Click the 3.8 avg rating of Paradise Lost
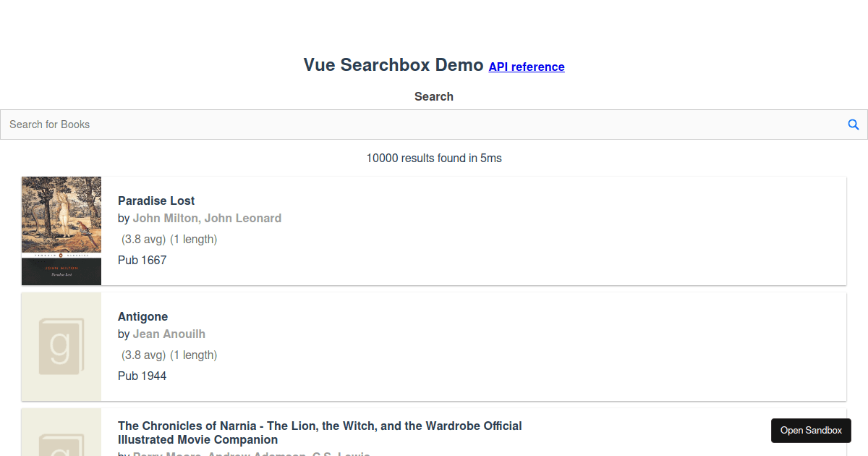 143,239
